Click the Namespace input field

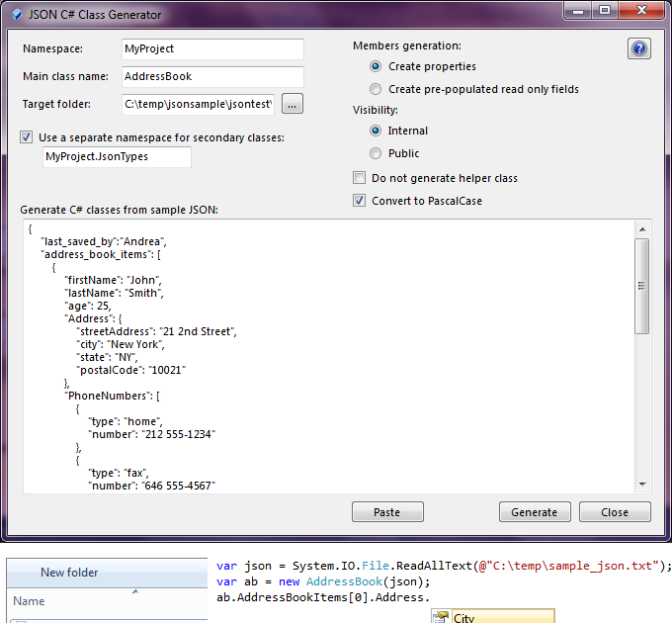click(x=212, y=49)
